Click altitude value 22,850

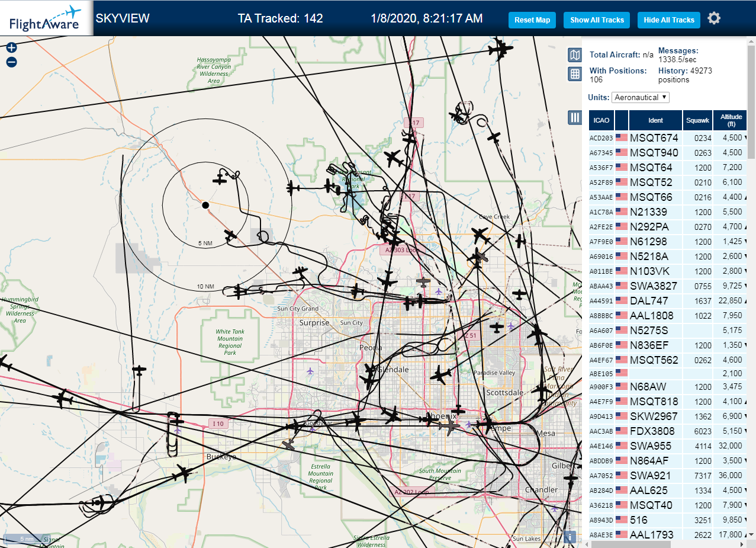tap(731, 301)
